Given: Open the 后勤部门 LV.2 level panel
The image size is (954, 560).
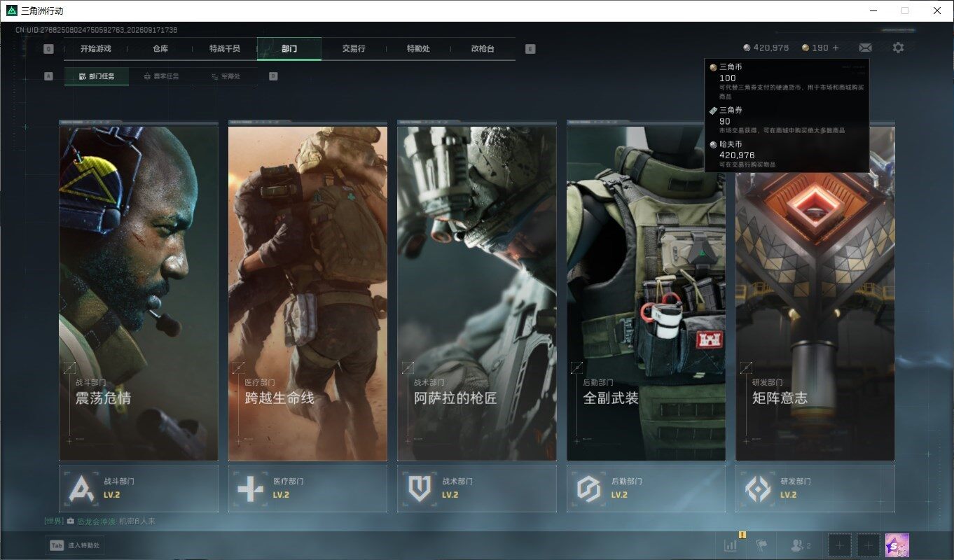Looking at the screenshot, I should coord(646,489).
